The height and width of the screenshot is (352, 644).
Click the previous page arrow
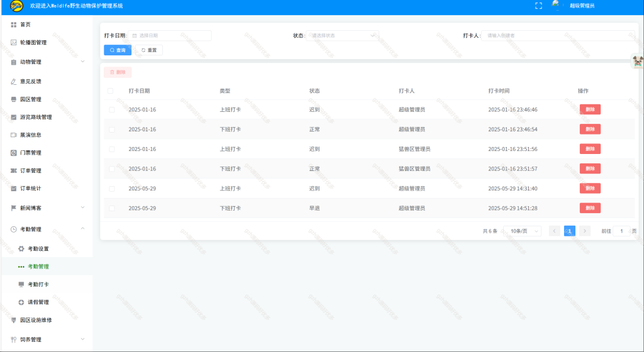[x=554, y=231]
